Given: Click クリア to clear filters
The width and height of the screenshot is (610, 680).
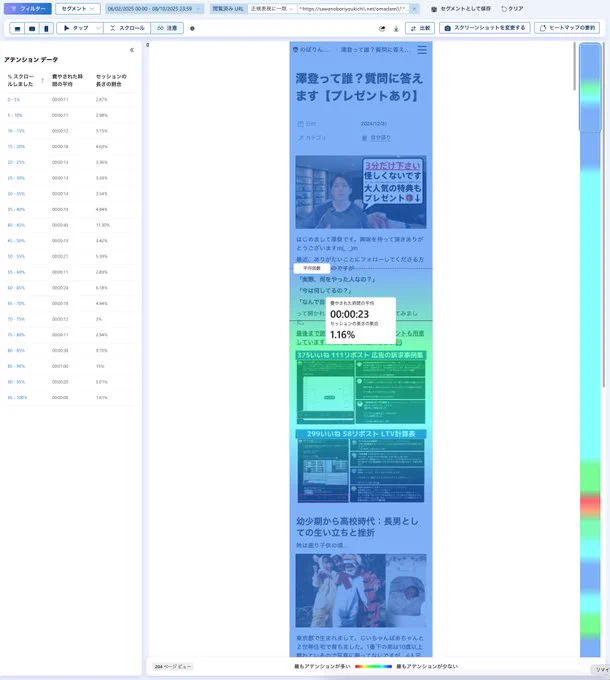Looking at the screenshot, I should 512,9.
